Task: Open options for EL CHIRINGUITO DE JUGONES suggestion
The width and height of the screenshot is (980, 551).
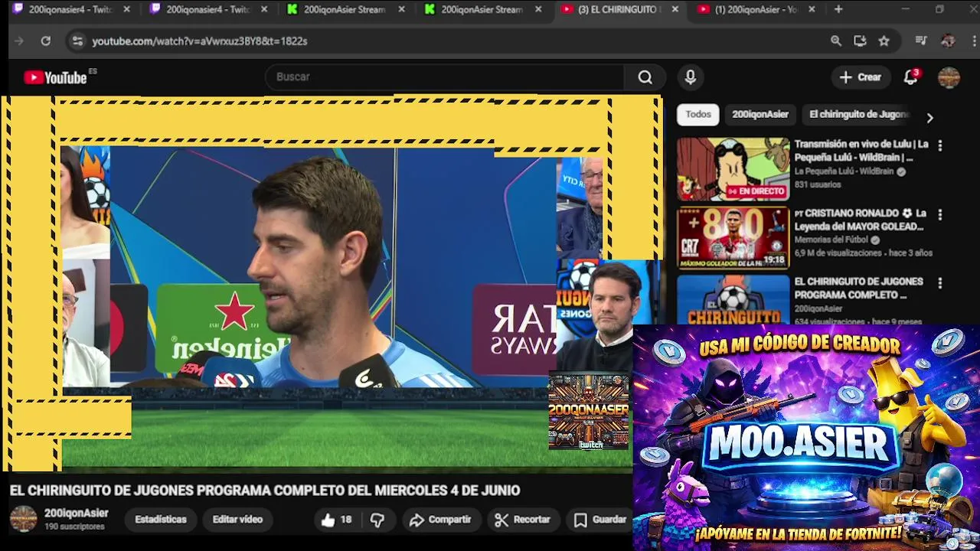Action: (x=940, y=283)
